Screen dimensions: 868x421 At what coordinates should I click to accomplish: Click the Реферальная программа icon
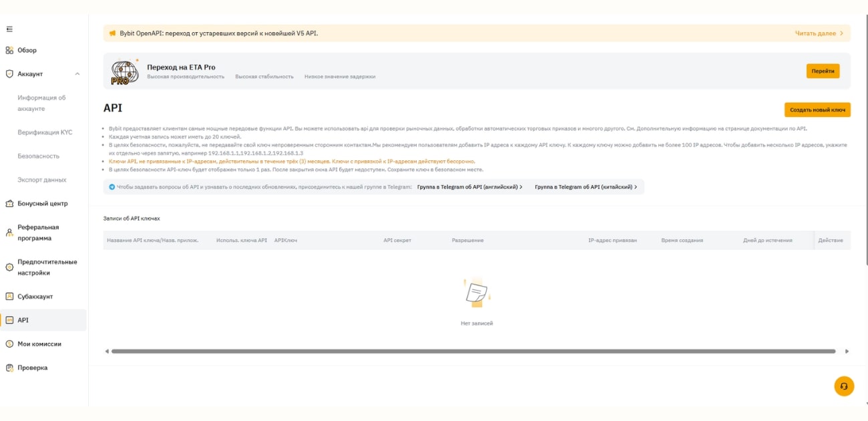[x=9, y=233]
